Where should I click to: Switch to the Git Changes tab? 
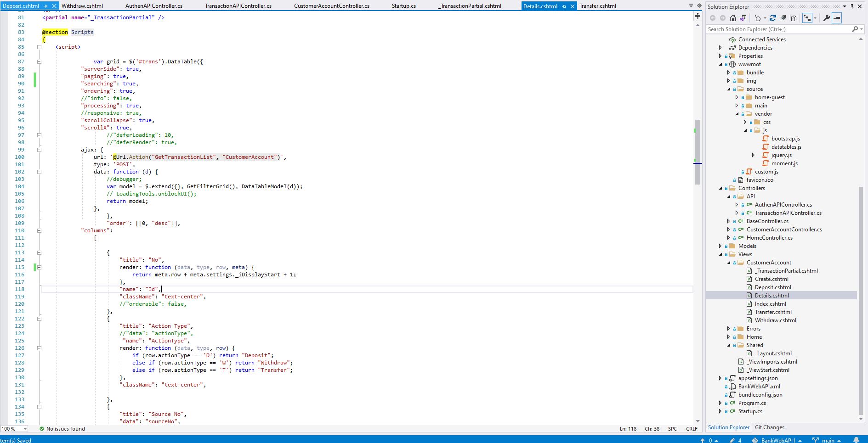click(770, 427)
